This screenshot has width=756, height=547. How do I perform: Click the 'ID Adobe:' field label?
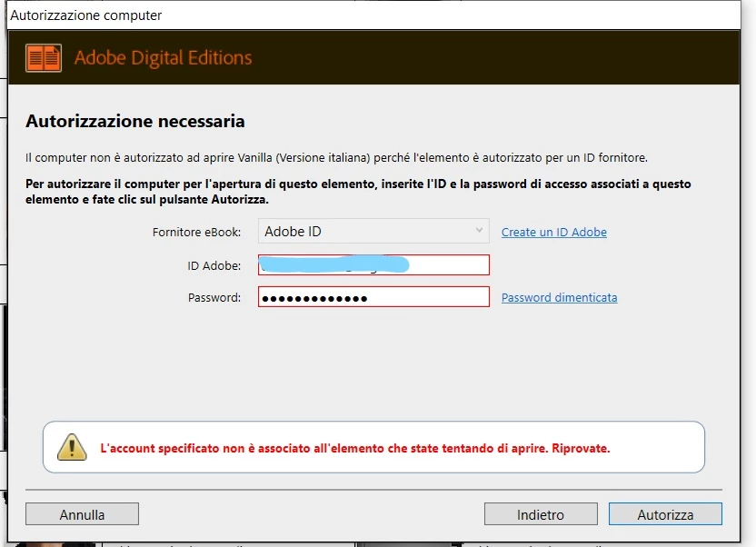click(x=214, y=265)
